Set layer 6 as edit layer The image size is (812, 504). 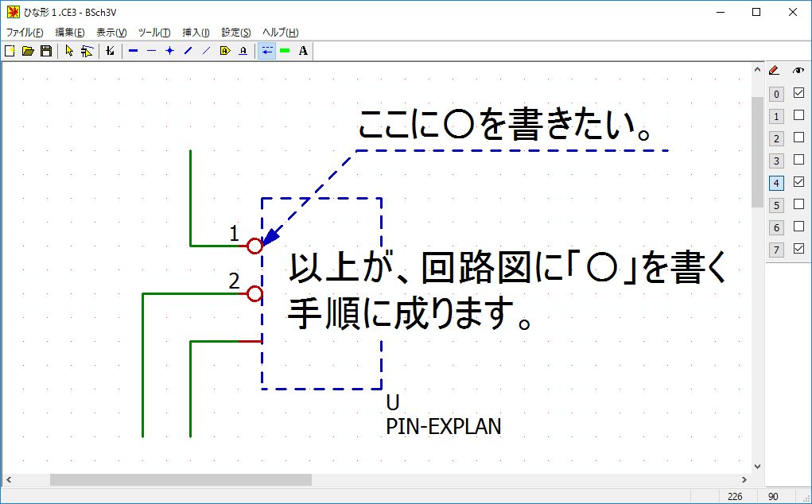pos(775,227)
